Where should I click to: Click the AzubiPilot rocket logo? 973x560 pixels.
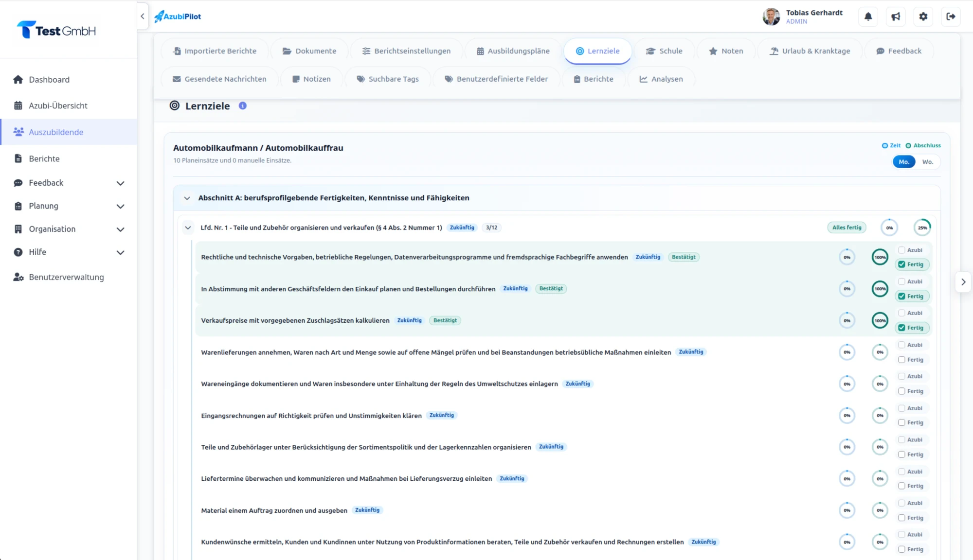pos(178,17)
